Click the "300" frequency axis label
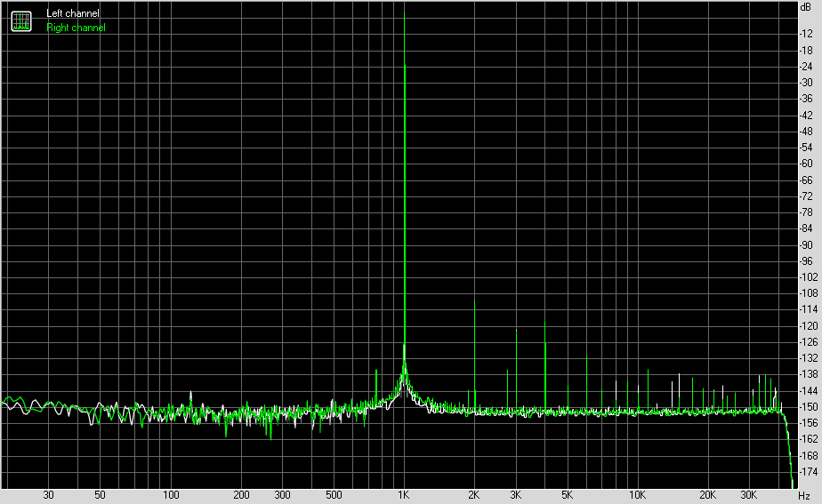Image resolution: width=822 pixels, height=504 pixels. (282, 495)
